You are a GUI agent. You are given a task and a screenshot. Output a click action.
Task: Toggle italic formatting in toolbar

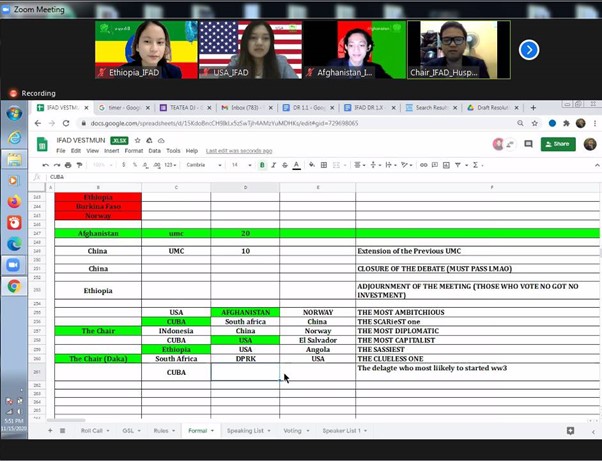click(273, 165)
